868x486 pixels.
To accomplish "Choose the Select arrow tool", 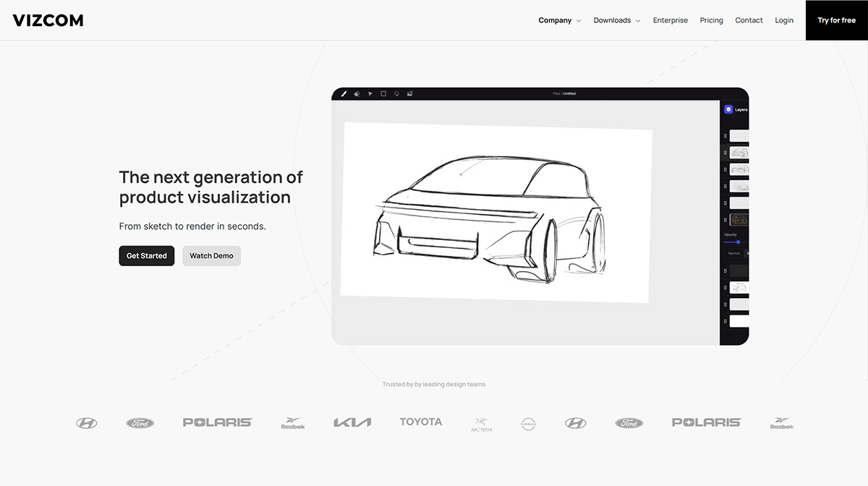I will pyautogui.click(x=370, y=93).
